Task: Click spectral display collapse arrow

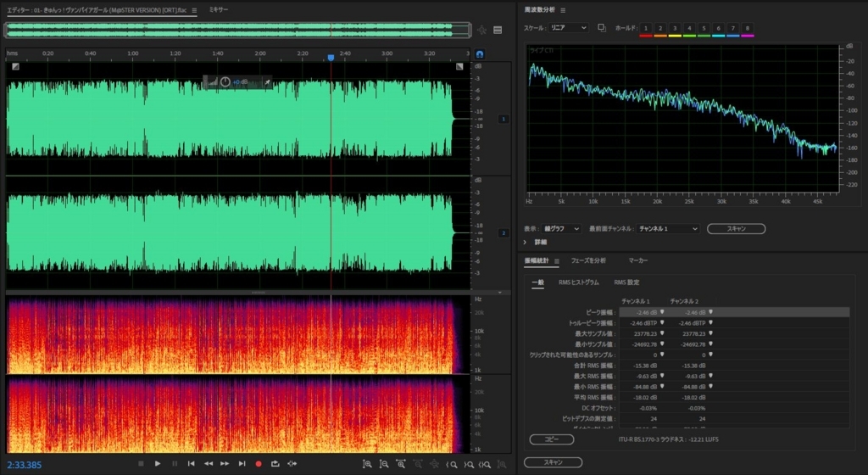Action: point(500,293)
